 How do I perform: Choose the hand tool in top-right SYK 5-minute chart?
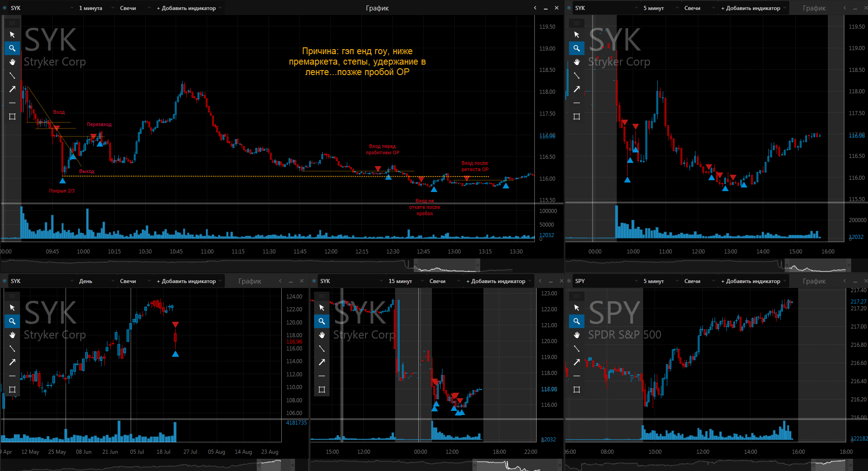point(577,62)
